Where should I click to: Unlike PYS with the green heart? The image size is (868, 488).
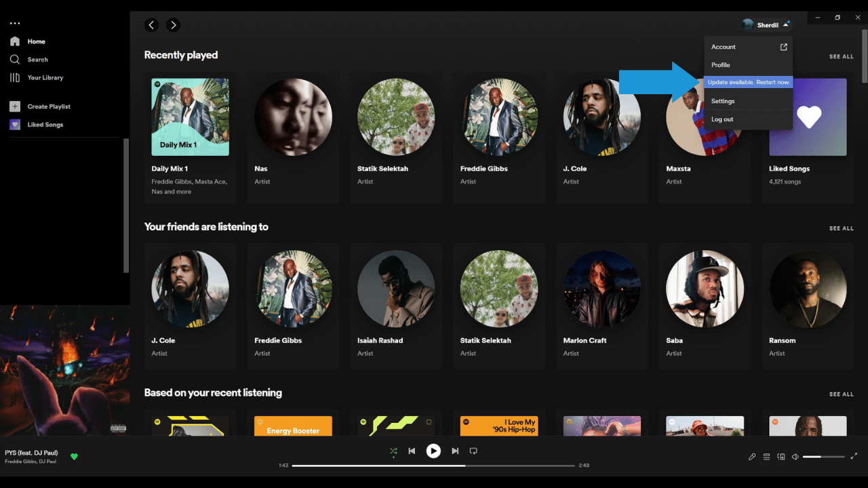pos(74,457)
